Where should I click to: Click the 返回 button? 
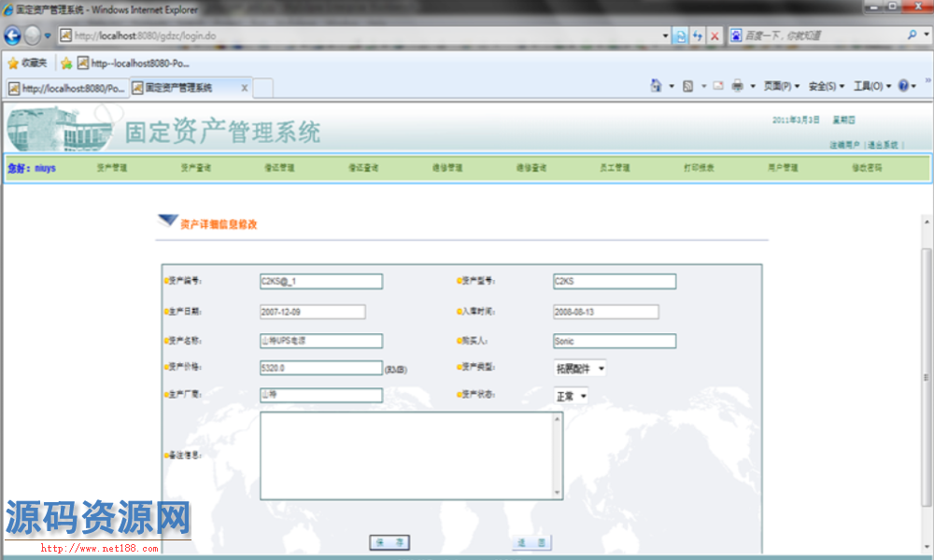(531, 542)
